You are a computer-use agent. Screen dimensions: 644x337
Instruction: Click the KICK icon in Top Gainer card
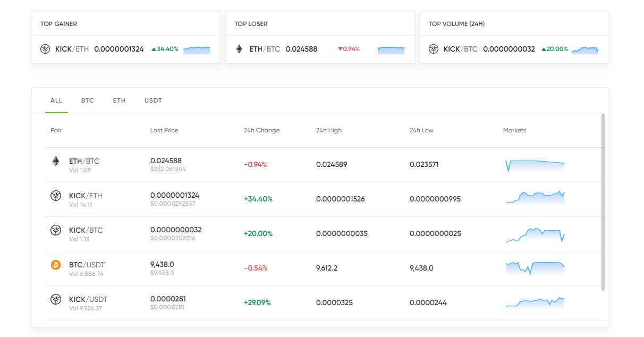pyautogui.click(x=45, y=49)
